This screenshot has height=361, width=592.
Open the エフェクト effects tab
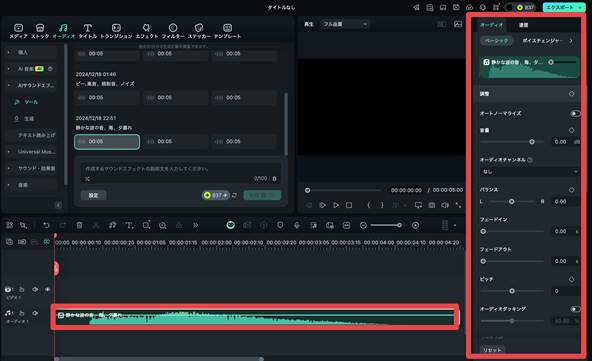pos(146,31)
